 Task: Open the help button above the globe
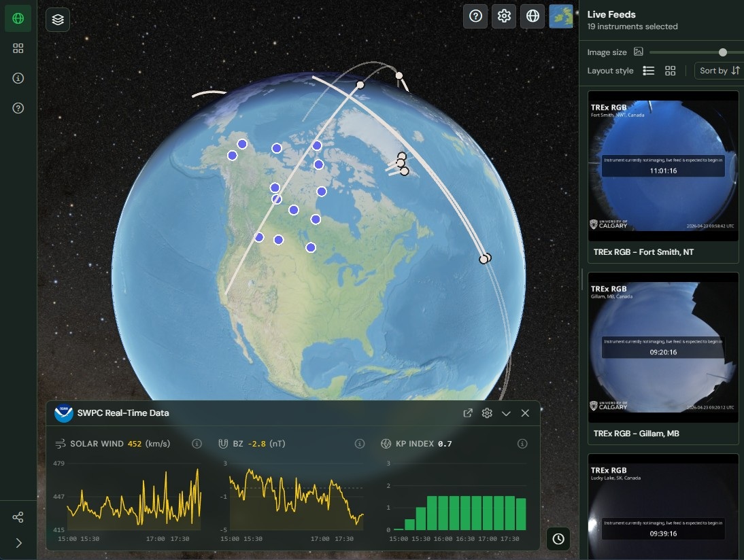click(x=475, y=16)
